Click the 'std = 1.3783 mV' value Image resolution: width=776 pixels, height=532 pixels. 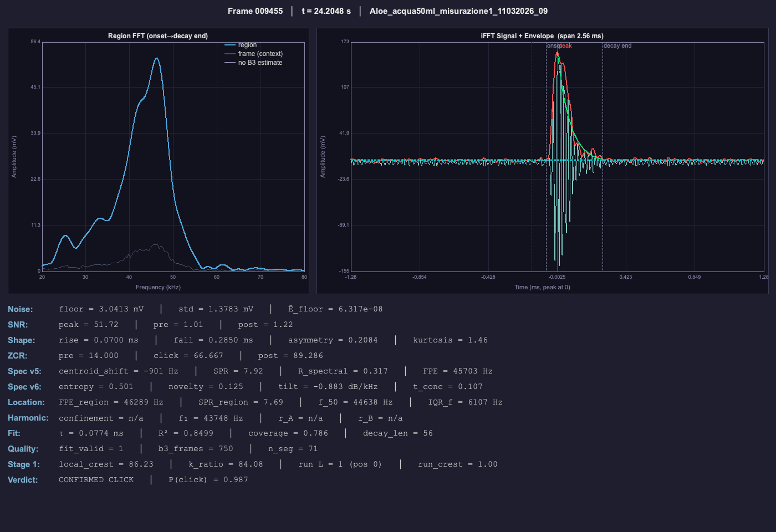216,309
